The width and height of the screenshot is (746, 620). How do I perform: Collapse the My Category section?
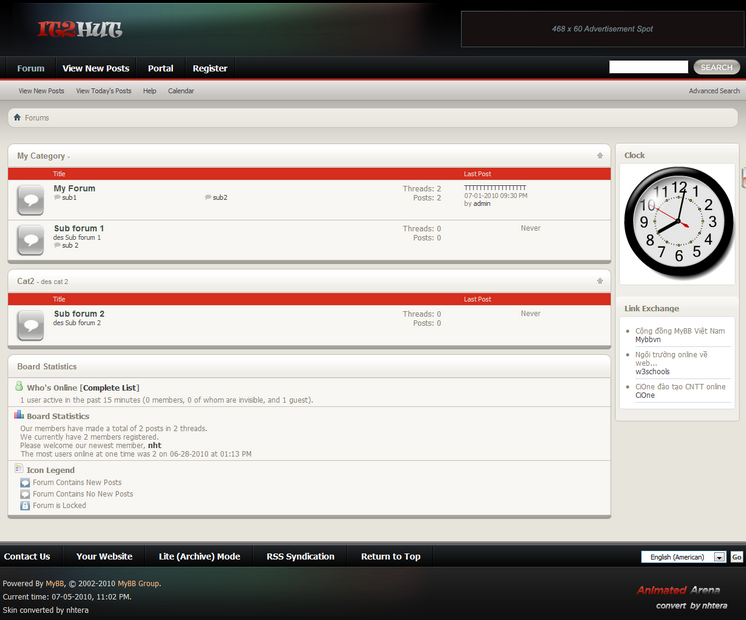pyautogui.click(x=600, y=156)
